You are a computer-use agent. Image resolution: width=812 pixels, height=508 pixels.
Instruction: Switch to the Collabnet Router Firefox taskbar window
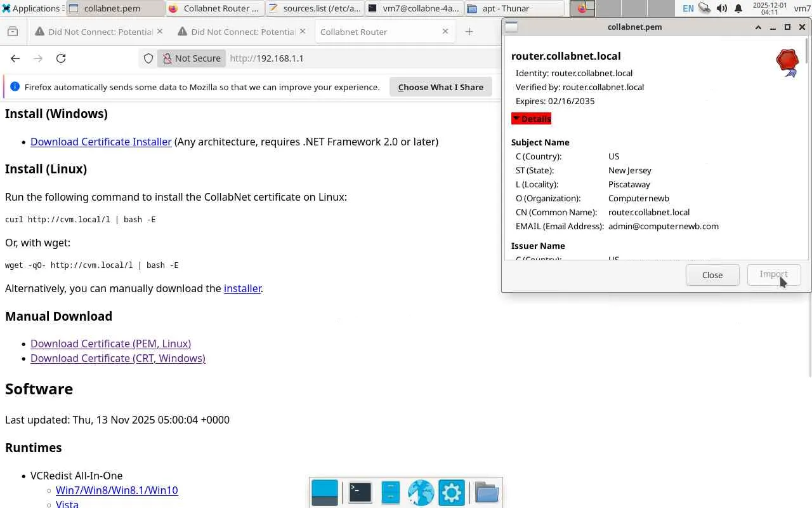214,8
